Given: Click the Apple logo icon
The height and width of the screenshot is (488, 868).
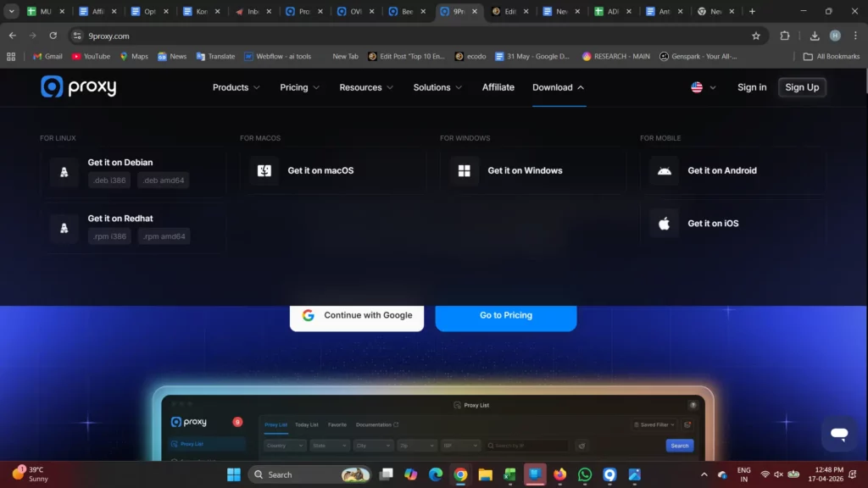Looking at the screenshot, I should pyautogui.click(x=665, y=224).
